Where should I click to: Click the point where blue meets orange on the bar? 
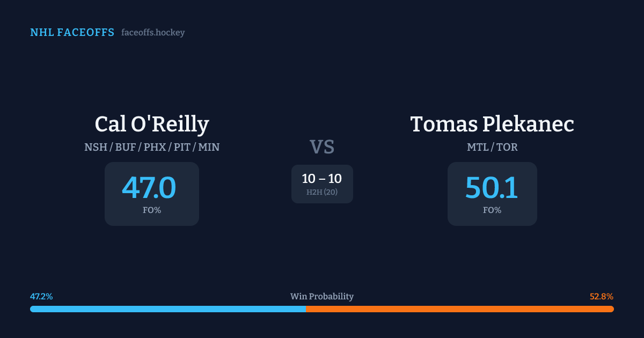coord(305,309)
